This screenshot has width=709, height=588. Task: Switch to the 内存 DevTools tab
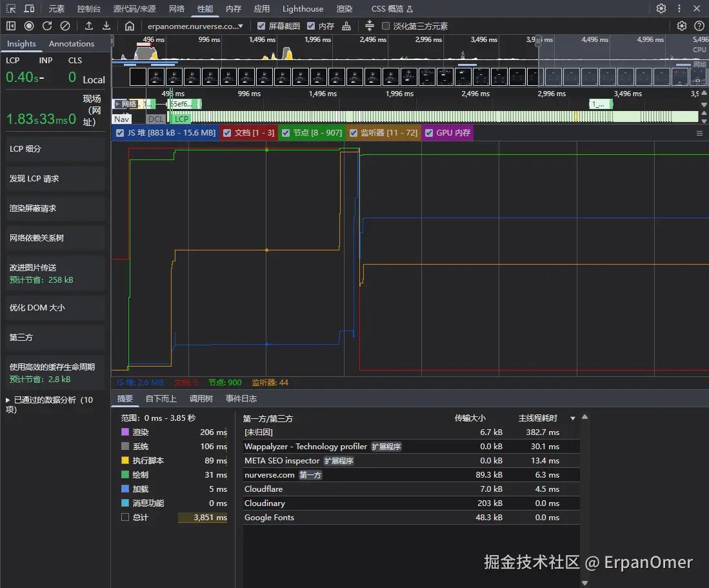[233, 8]
